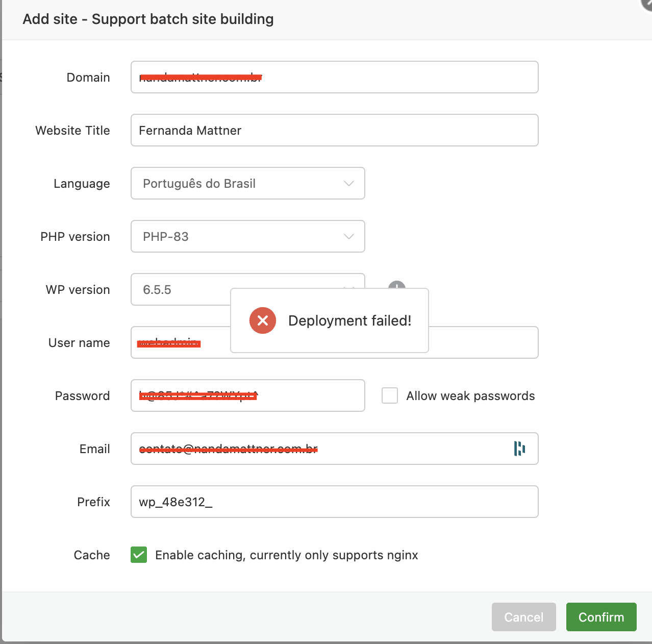Viewport: 652px width, 644px height.
Task: Uncheck the Enable caching checkbox
Action: coord(139,555)
